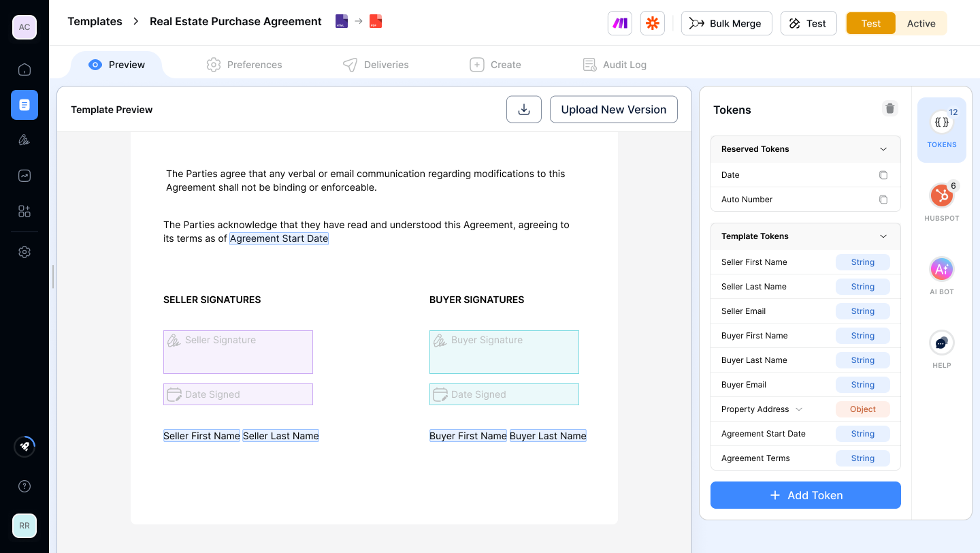Select the Test environment toggle
This screenshot has width=980, height=553.
click(870, 22)
